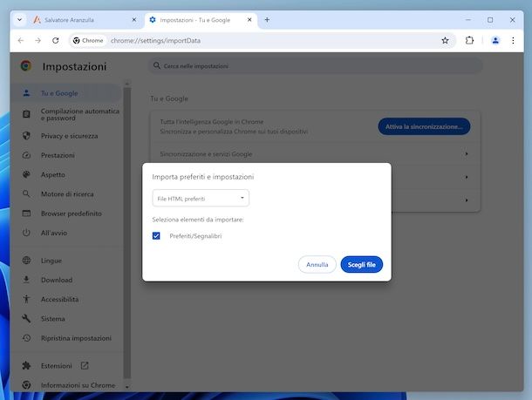This screenshot has width=532, height=400.
Task: Open the tab search dropdown arrow
Action: 20,20
